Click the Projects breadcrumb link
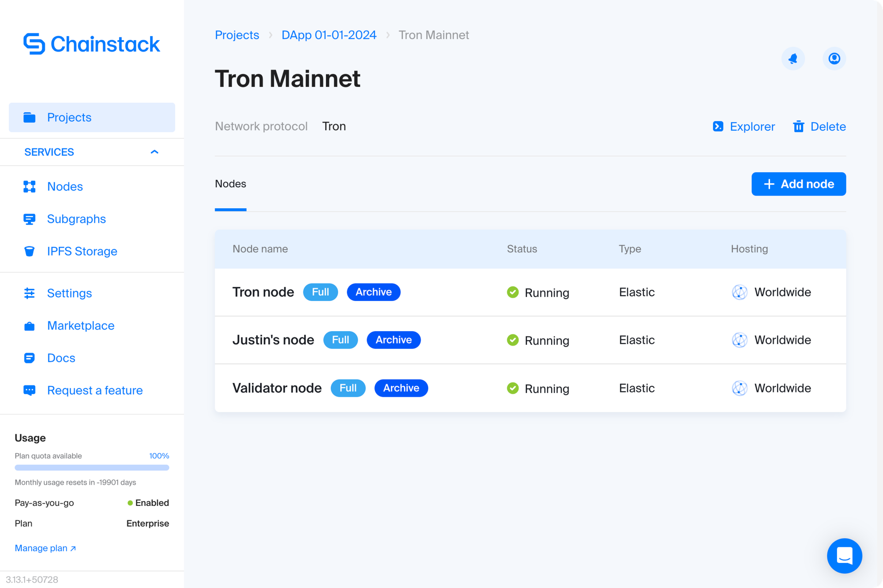 click(x=237, y=35)
